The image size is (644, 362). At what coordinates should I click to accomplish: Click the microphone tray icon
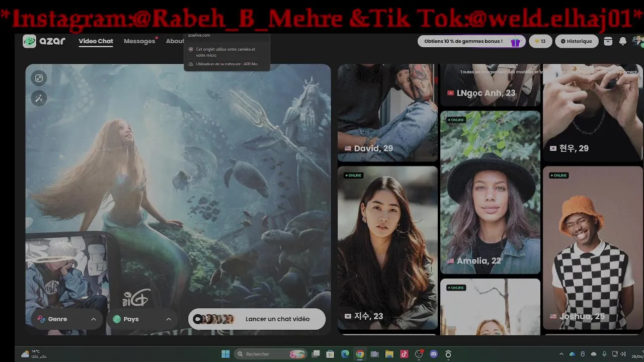point(604,354)
